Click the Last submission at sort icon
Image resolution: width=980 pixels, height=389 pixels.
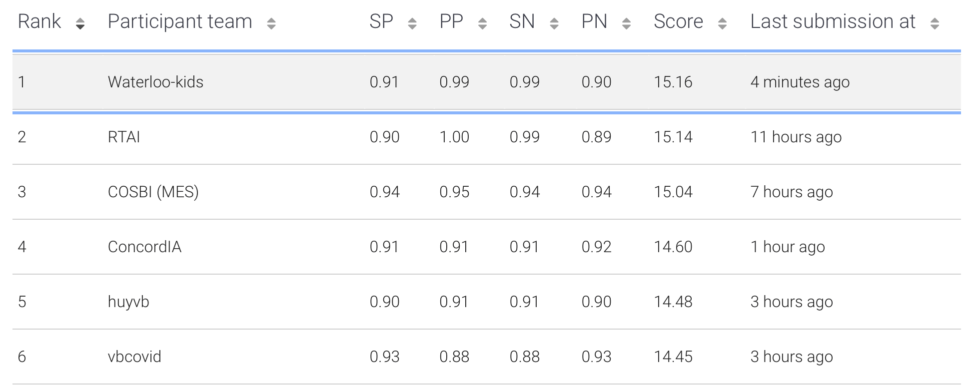coord(935,23)
